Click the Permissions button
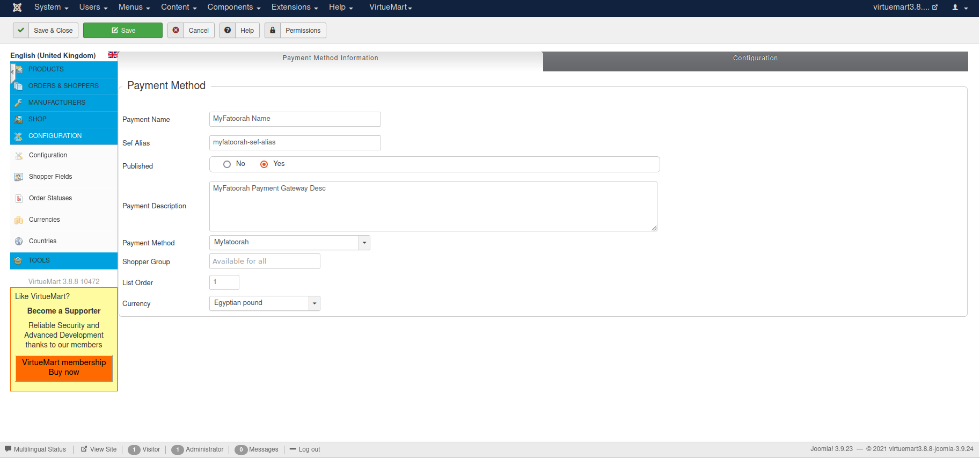The height and width of the screenshot is (458, 980). (296, 31)
